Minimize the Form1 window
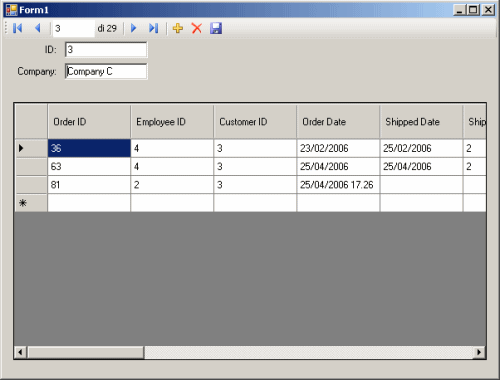500x380 pixels. [x=459, y=10]
